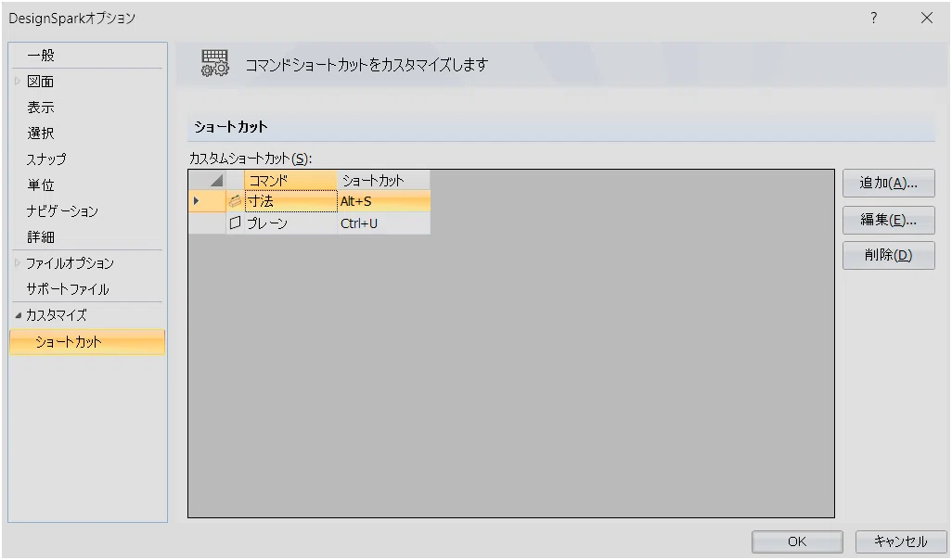Sort by the コマンド column header
The image size is (952, 560).
coord(290,180)
